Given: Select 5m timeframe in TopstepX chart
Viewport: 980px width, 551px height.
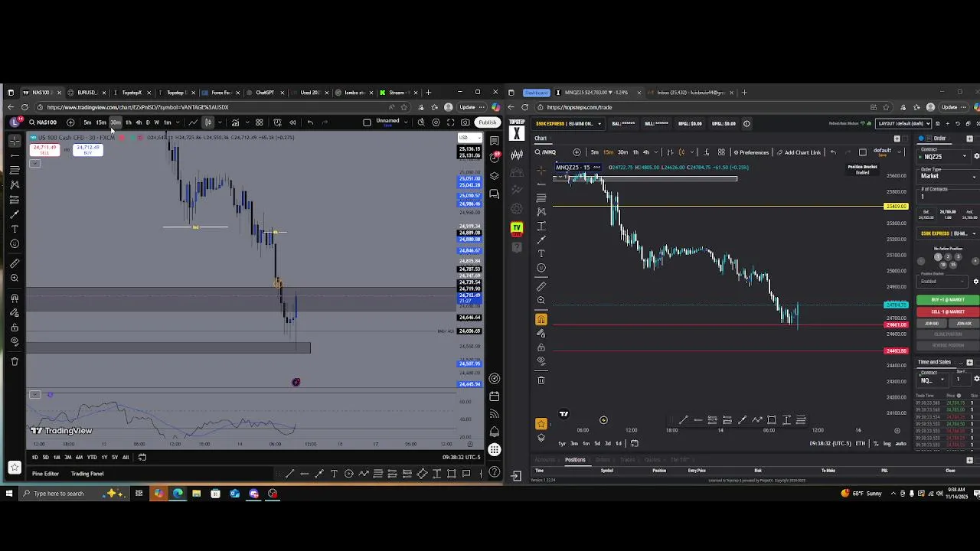Looking at the screenshot, I should pos(594,152).
